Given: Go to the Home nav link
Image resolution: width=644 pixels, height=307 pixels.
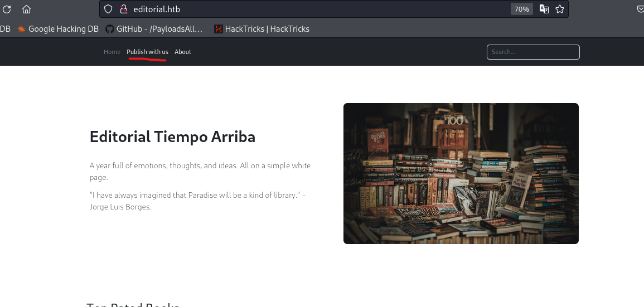Looking at the screenshot, I should pyautogui.click(x=112, y=52).
